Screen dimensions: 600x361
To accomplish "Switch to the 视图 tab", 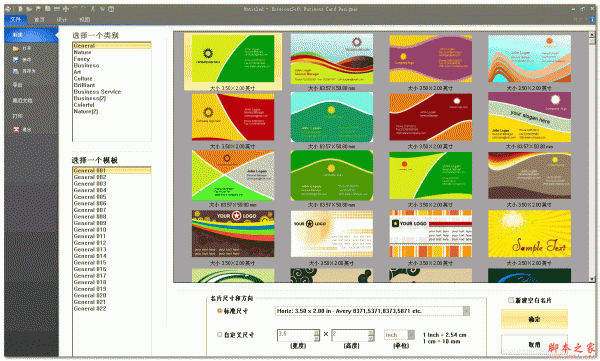I will 85,19.
